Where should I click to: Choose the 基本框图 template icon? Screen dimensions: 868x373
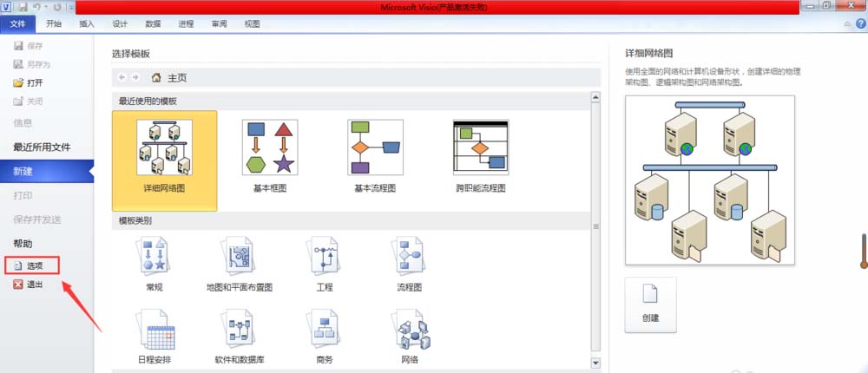coord(270,147)
